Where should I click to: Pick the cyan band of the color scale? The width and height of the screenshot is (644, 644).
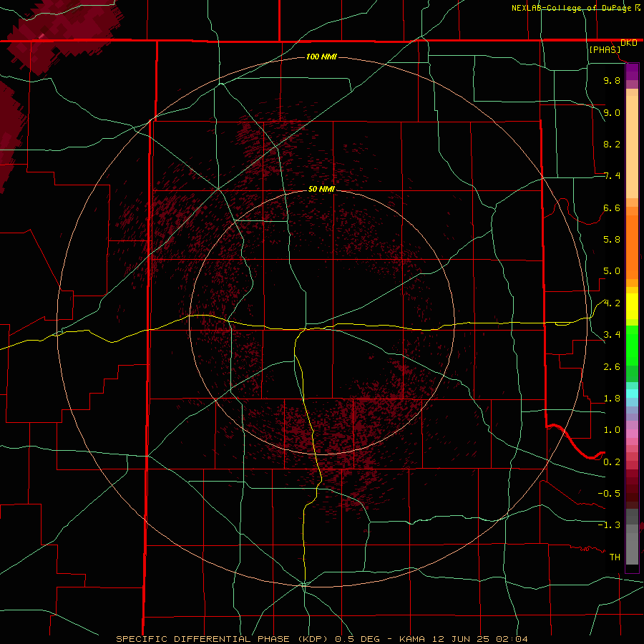pyautogui.click(x=632, y=394)
